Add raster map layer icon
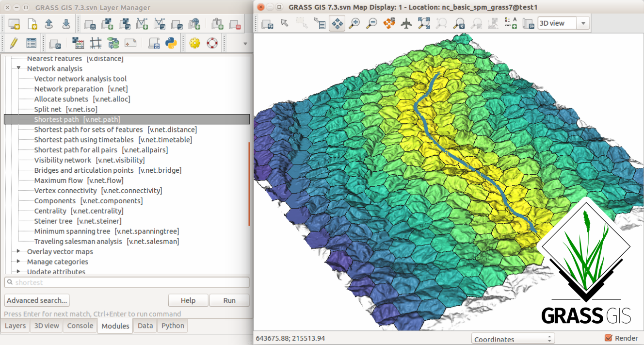 point(107,24)
